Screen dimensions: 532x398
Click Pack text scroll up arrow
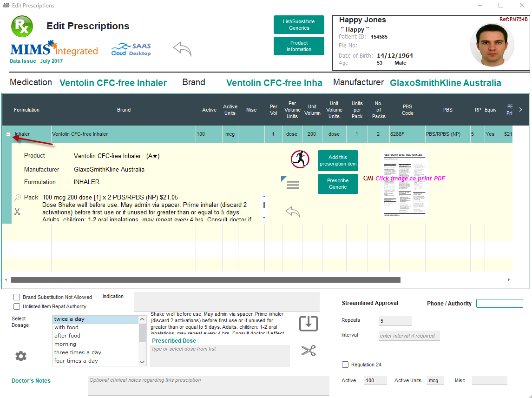264,197
